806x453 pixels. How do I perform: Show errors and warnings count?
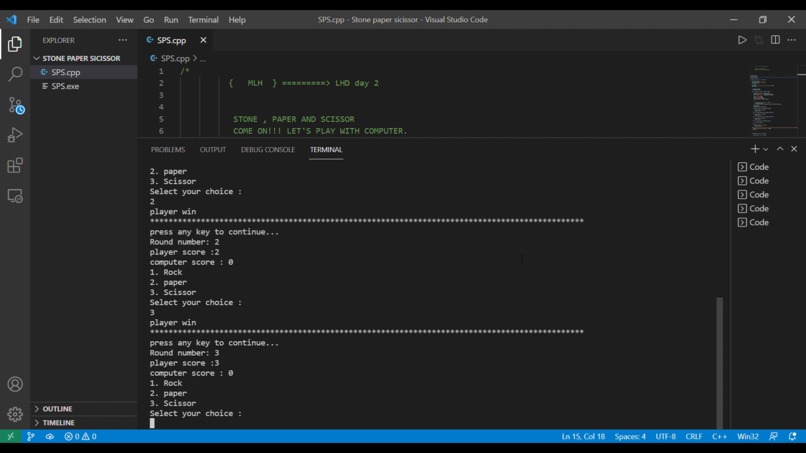[80, 437]
